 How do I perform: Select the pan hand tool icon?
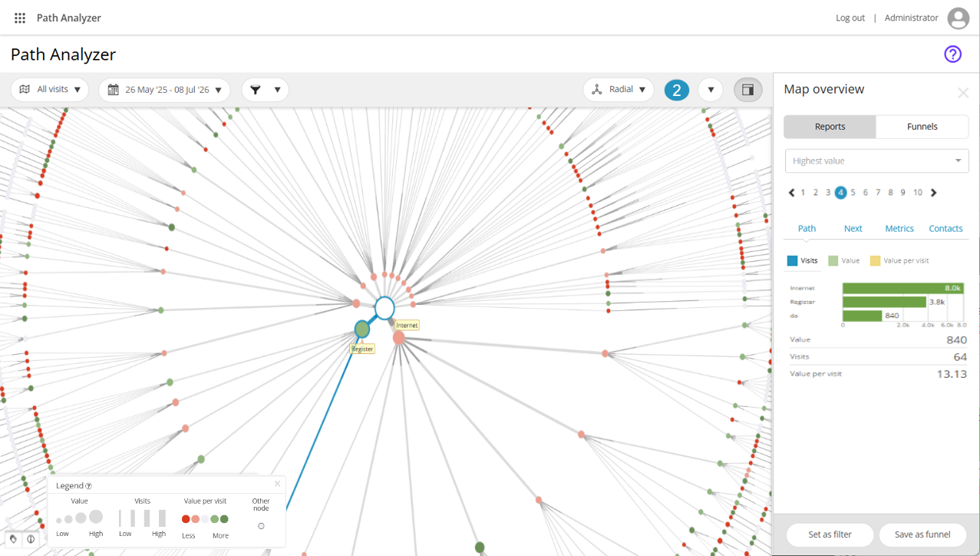(14, 539)
